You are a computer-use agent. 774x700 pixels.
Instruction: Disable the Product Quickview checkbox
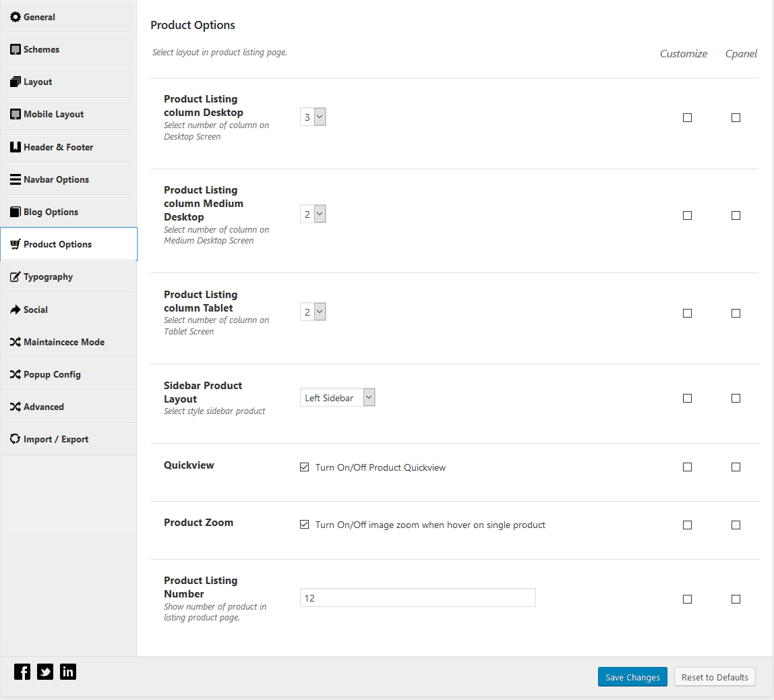pos(305,467)
